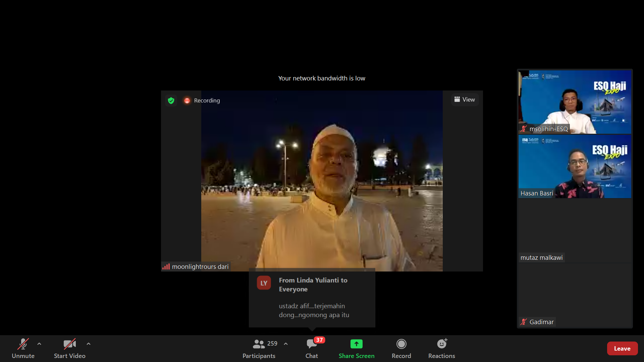This screenshot has width=644, height=362.
Task: Unmute the microphone
Action: coord(23,348)
